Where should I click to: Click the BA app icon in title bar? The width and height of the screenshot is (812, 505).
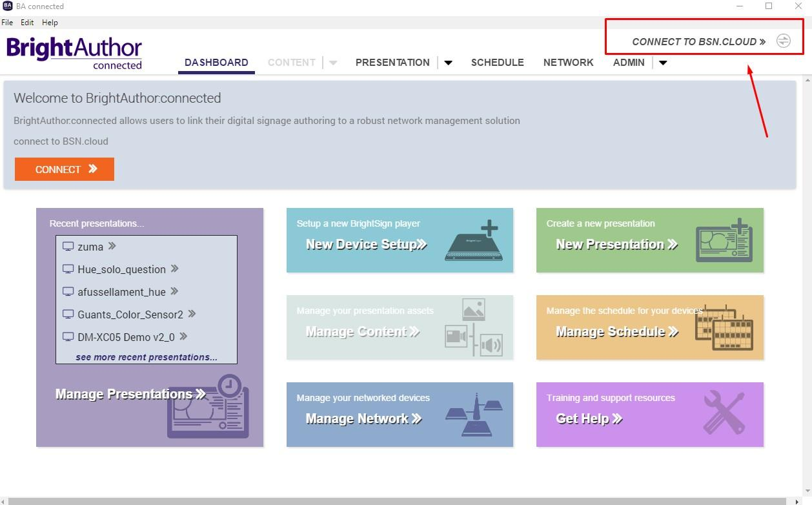pos(8,6)
